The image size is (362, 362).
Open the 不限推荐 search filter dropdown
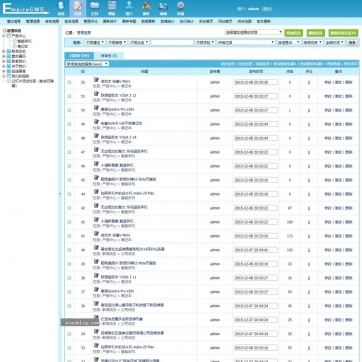117,43
